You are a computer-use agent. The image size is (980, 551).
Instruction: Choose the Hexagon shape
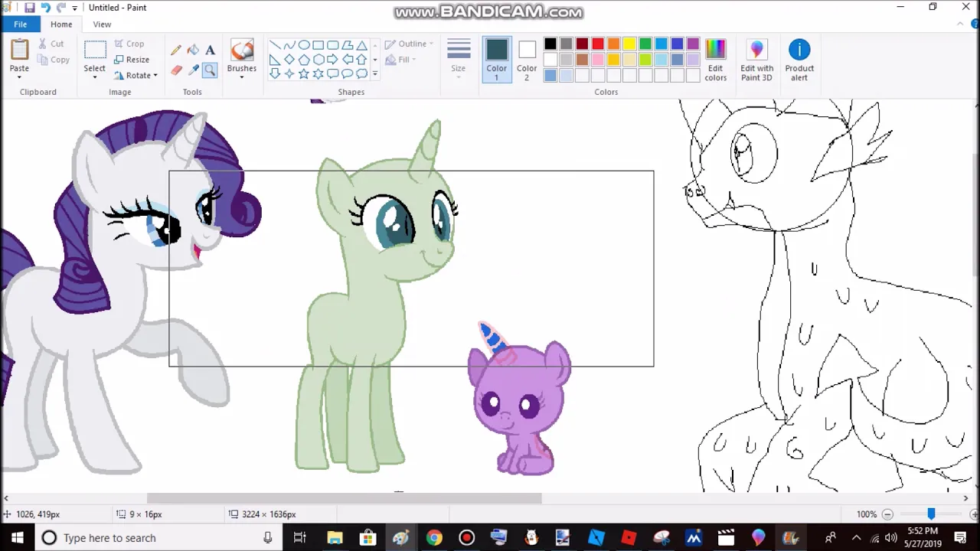pos(318,59)
